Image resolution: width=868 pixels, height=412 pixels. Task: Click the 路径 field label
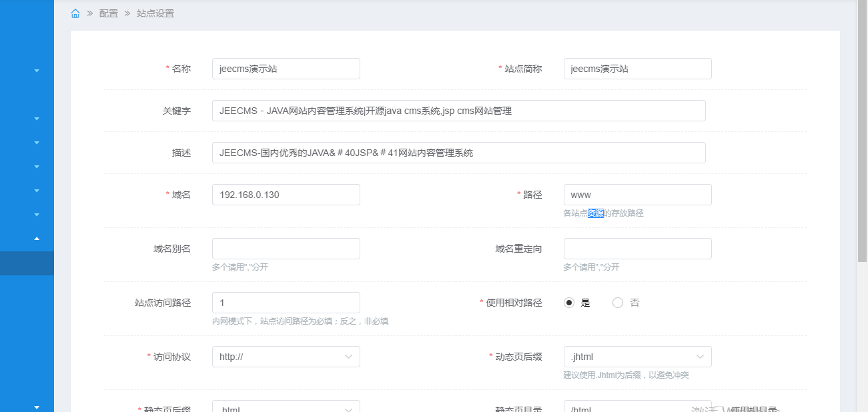pyautogui.click(x=533, y=195)
